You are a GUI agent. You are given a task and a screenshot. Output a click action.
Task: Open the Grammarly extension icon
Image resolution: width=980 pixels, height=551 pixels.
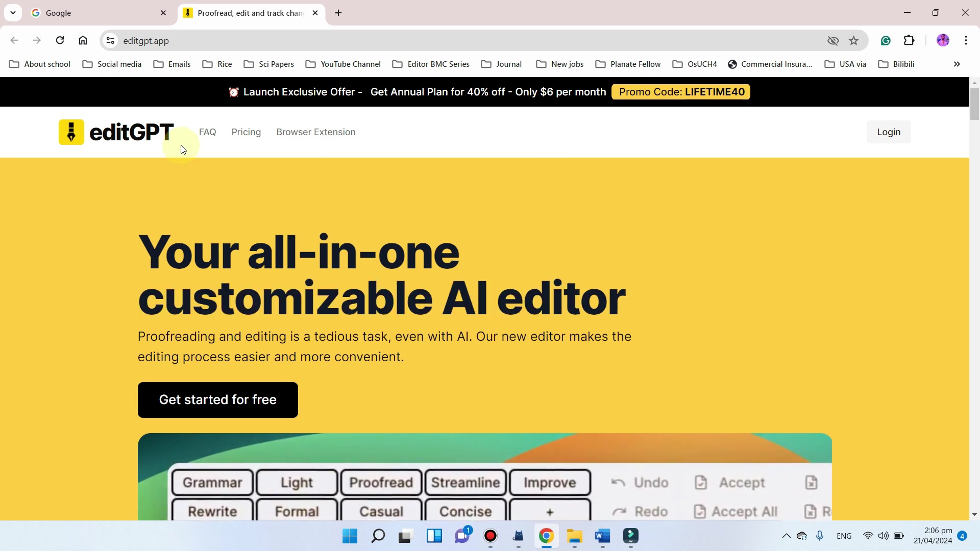(x=886, y=40)
